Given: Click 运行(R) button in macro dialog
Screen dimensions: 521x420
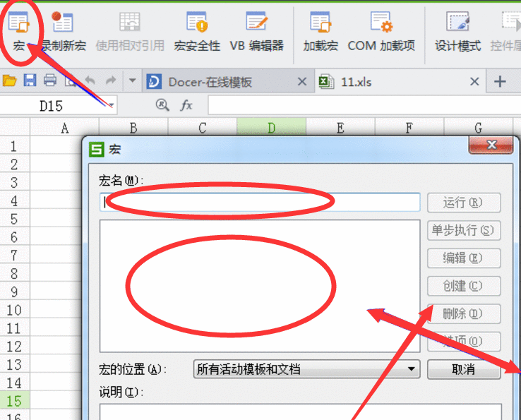Looking at the screenshot, I should click(464, 203).
